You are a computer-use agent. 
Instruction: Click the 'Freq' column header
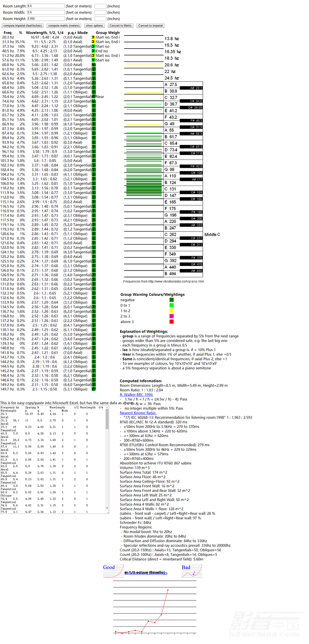(8, 33)
